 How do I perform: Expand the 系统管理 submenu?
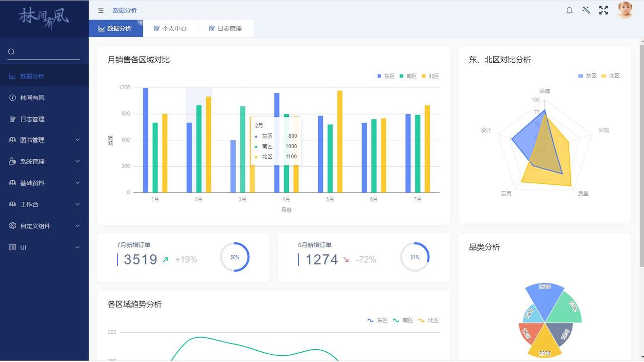click(44, 162)
